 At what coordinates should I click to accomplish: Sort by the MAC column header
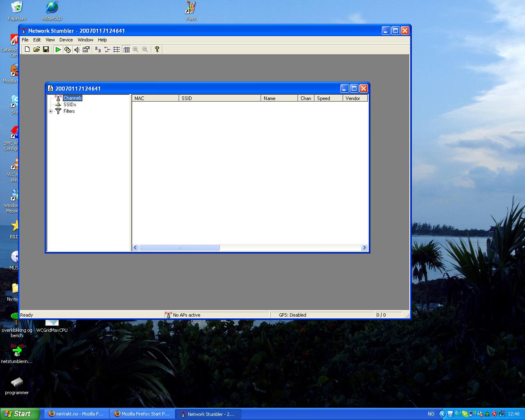(155, 98)
